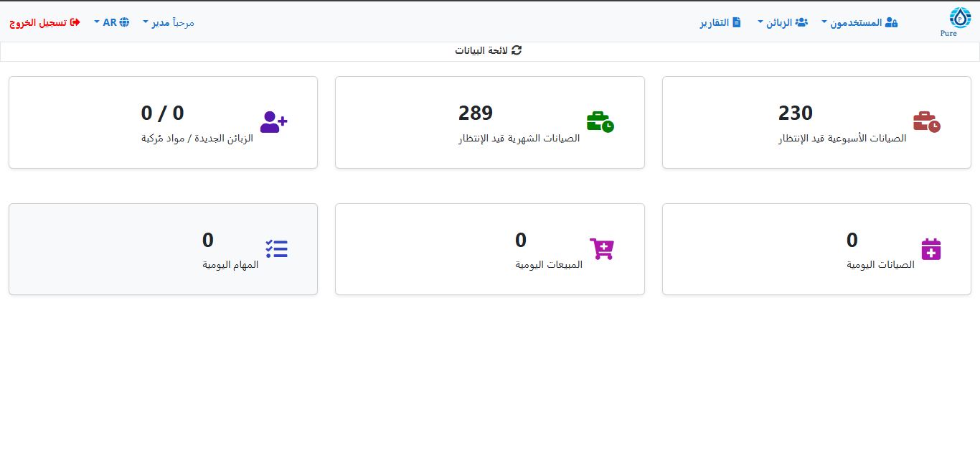Click the blue checklist daily tasks icon
The height and width of the screenshot is (461, 980).
276,249
